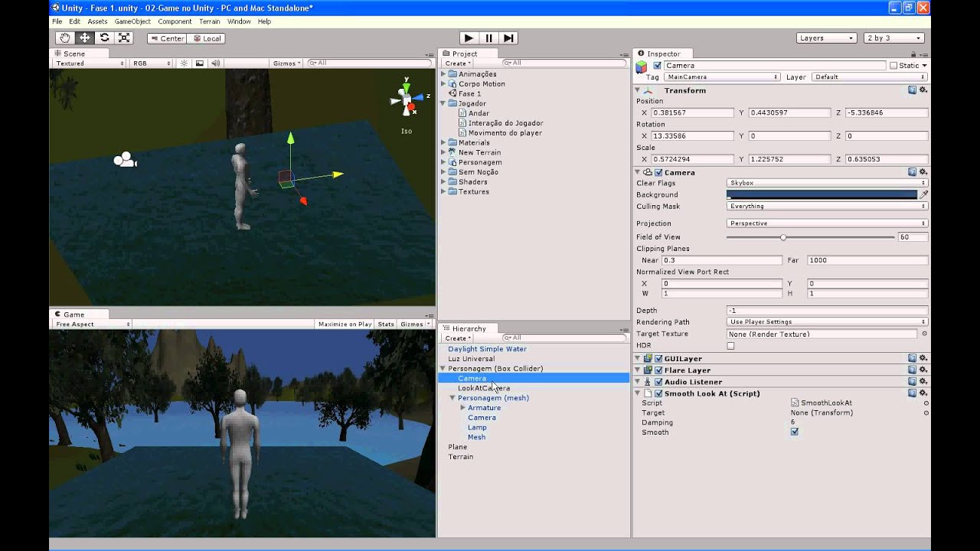Enable the HDR checkbox

730,346
